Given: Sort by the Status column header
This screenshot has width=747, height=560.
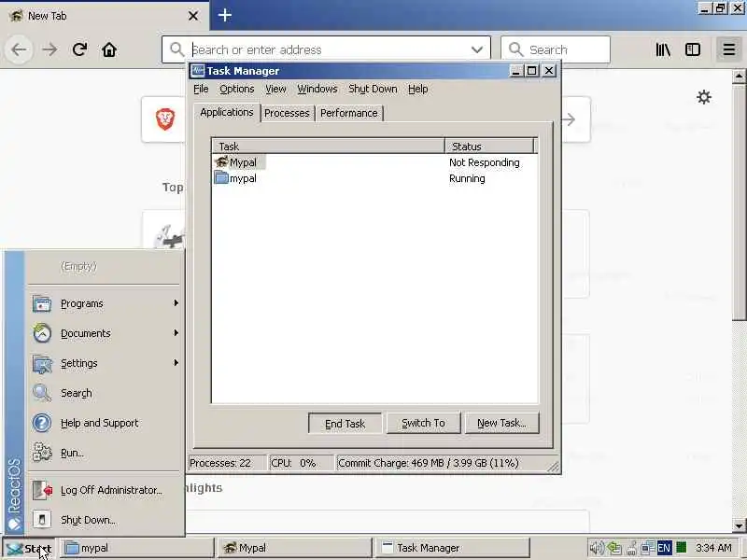Looking at the screenshot, I should coord(489,147).
